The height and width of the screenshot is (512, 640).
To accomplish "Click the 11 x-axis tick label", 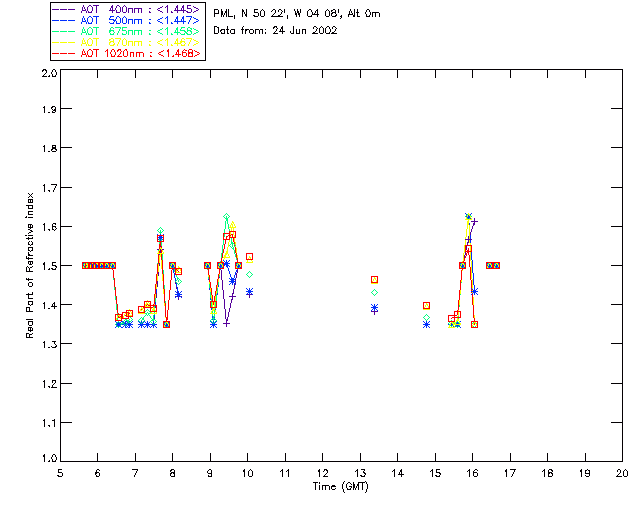I will tap(285, 473).
